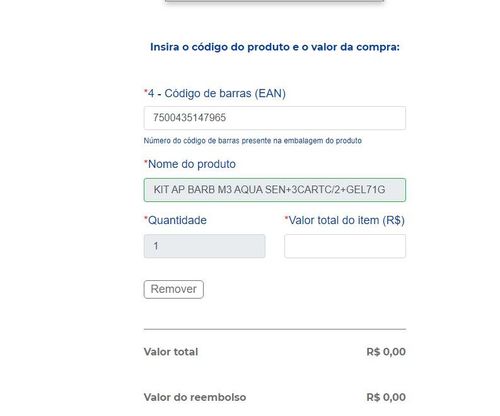Click the red asterisk before Nome do produto
Image resolution: width=500 pixels, height=416 pixels.
pos(146,162)
